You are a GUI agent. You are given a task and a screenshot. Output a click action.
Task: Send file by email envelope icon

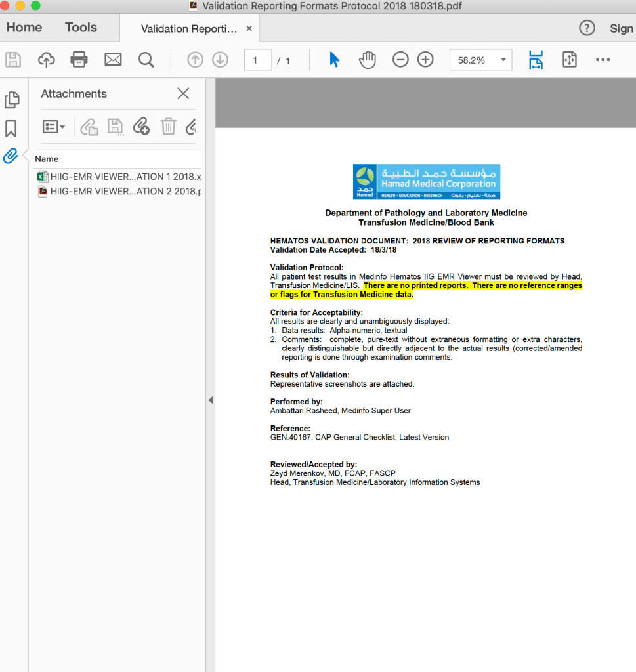(113, 60)
